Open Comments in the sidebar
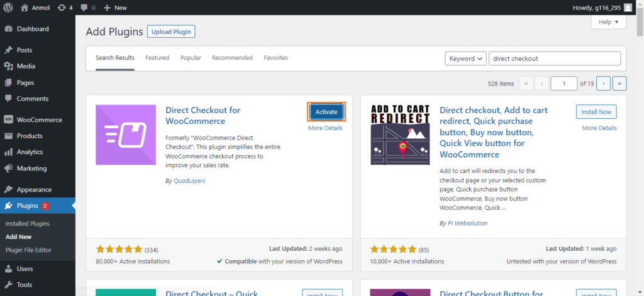The width and height of the screenshot is (644, 296). click(33, 99)
